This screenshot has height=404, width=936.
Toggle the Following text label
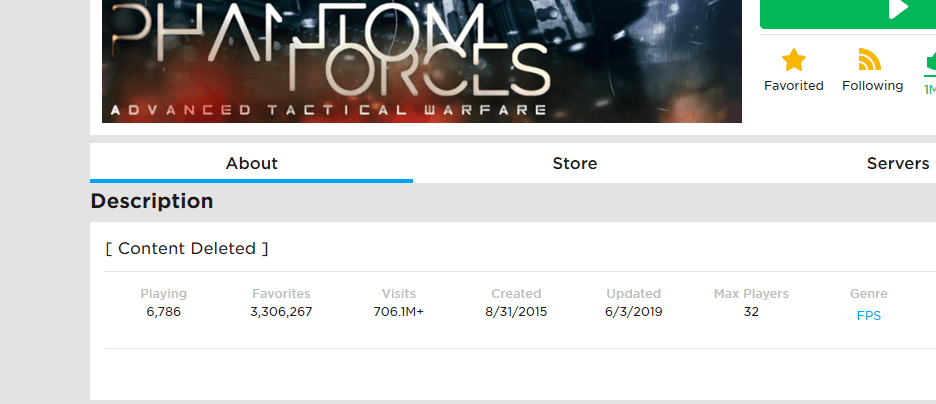coord(872,86)
